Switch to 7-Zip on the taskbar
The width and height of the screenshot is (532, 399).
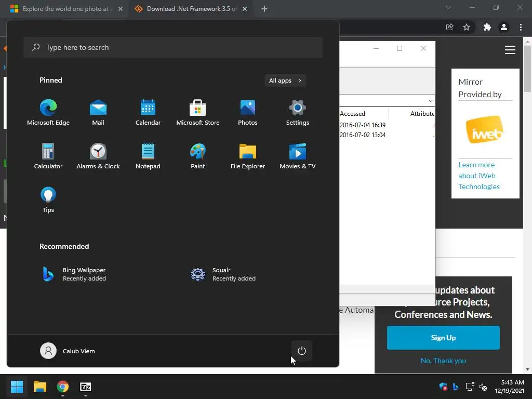click(x=86, y=387)
